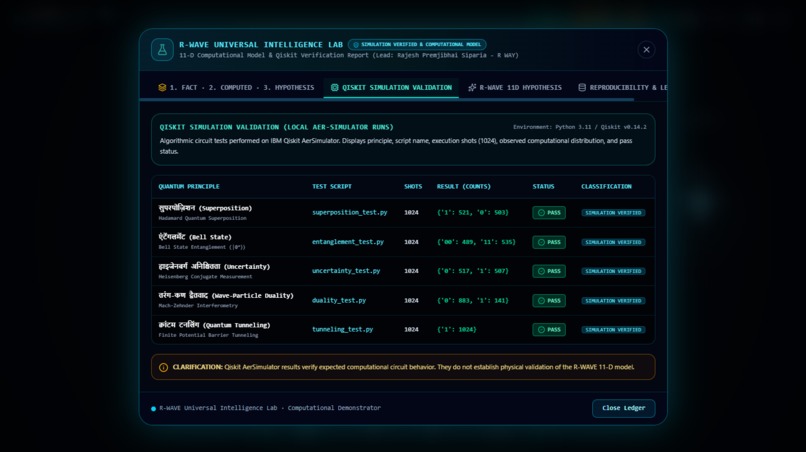Image resolution: width=806 pixels, height=452 pixels.
Task: Click the Computational Demonstrator footer text
Action: click(334, 408)
